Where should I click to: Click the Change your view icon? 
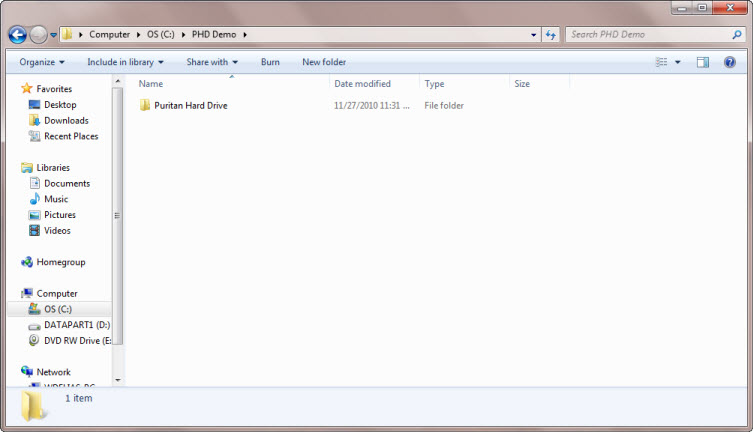[x=661, y=62]
